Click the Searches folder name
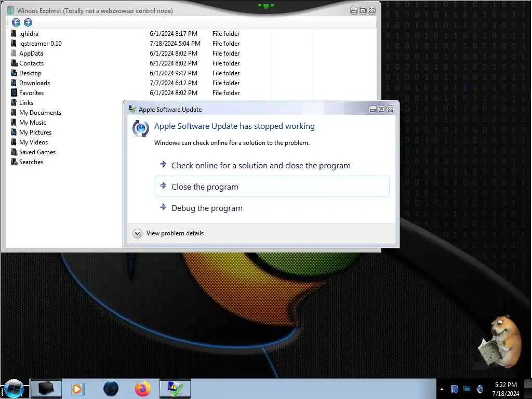 [x=31, y=162]
